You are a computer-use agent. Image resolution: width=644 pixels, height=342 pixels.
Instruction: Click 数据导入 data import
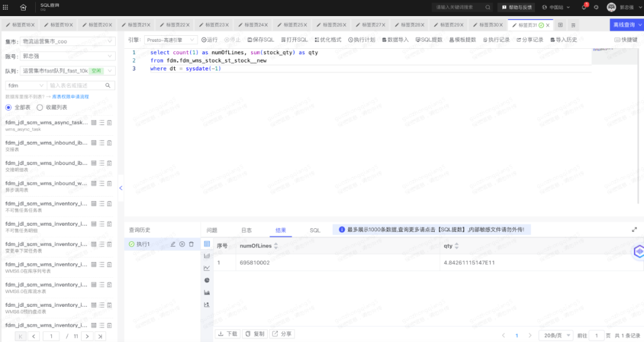pos(395,40)
